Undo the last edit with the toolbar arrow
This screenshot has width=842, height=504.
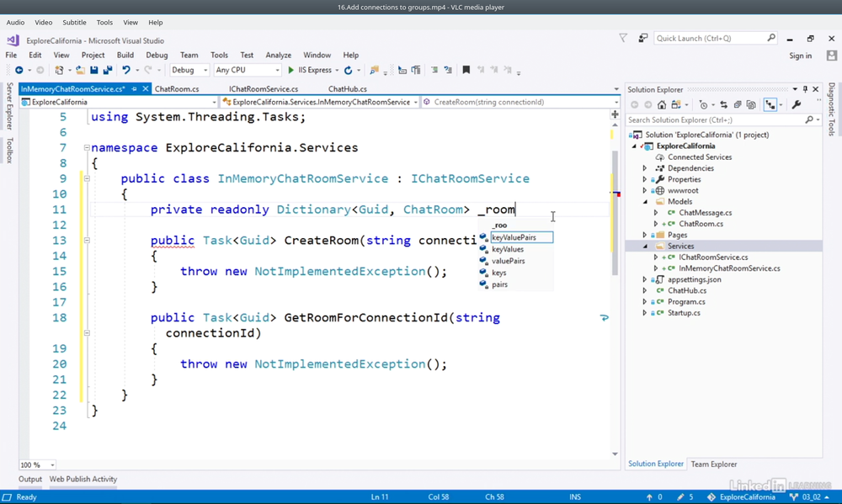coord(126,70)
